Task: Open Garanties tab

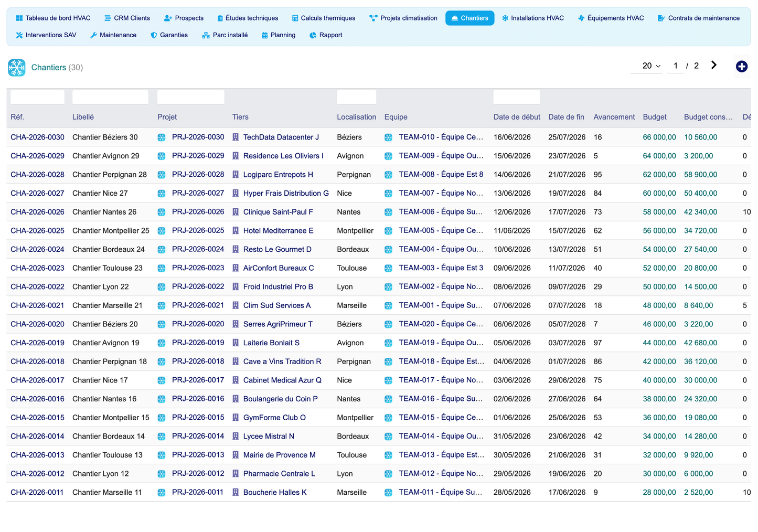Action: coord(169,35)
